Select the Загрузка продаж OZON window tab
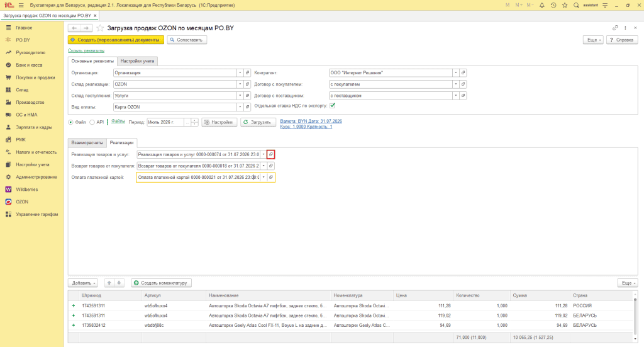Screen dimensions: 644x347 tap(47, 16)
